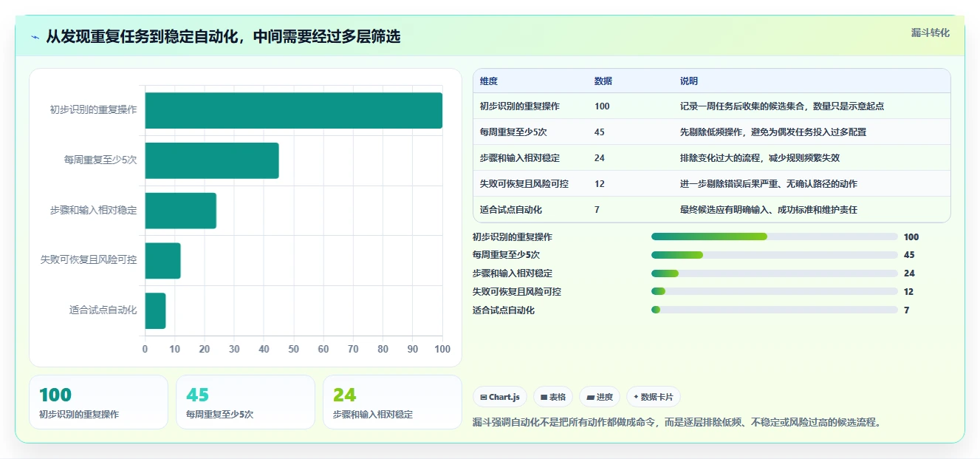
Task: Click chart y-axis label 失败可恢复且风险可控
Action: click(x=89, y=260)
